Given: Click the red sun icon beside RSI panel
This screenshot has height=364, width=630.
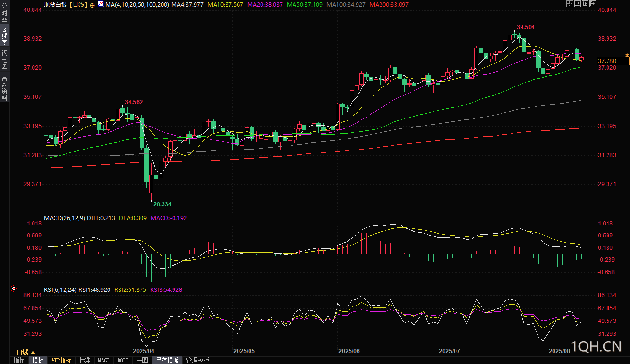Looking at the screenshot, I should (13, 289).
